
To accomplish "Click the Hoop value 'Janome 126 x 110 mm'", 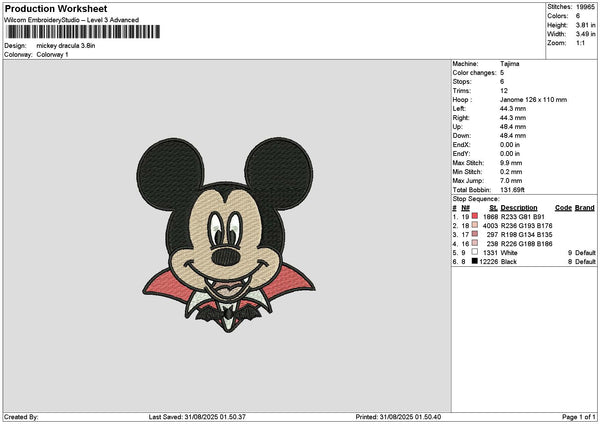I will pyautogui.click(x=533, y=99).
